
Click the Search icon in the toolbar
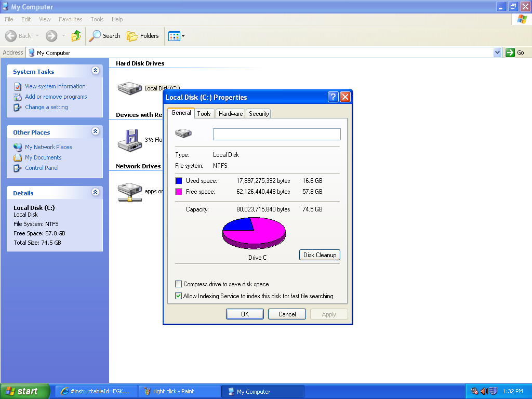94,36
